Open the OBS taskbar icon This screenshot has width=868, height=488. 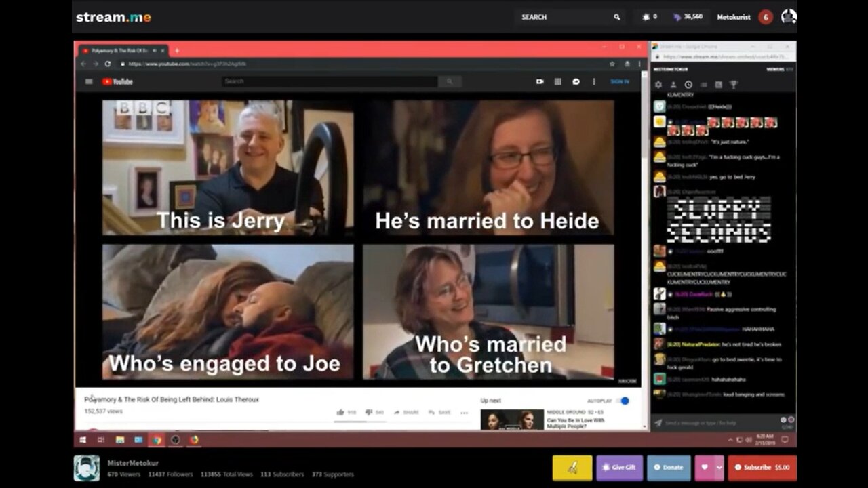tap(175, 440)
